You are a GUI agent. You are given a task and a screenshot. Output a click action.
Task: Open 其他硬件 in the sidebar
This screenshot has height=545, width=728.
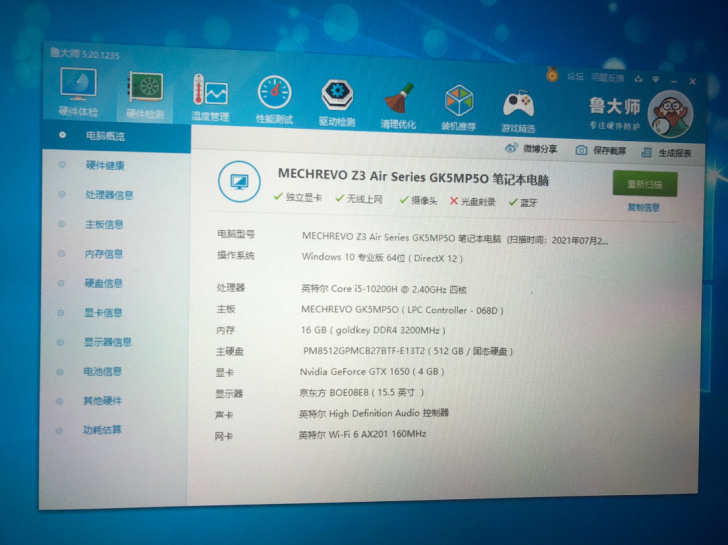pyautogui.click(x=102, y=401)
